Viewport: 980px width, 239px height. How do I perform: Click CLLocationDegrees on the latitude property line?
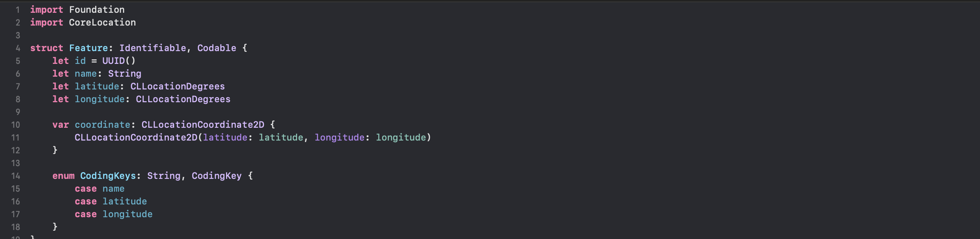177,87
